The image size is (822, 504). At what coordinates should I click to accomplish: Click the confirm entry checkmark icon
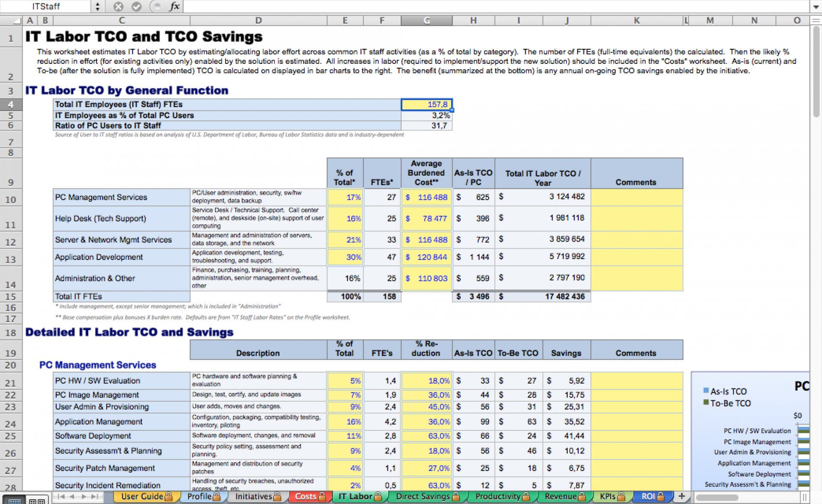[x=137, y=6]
